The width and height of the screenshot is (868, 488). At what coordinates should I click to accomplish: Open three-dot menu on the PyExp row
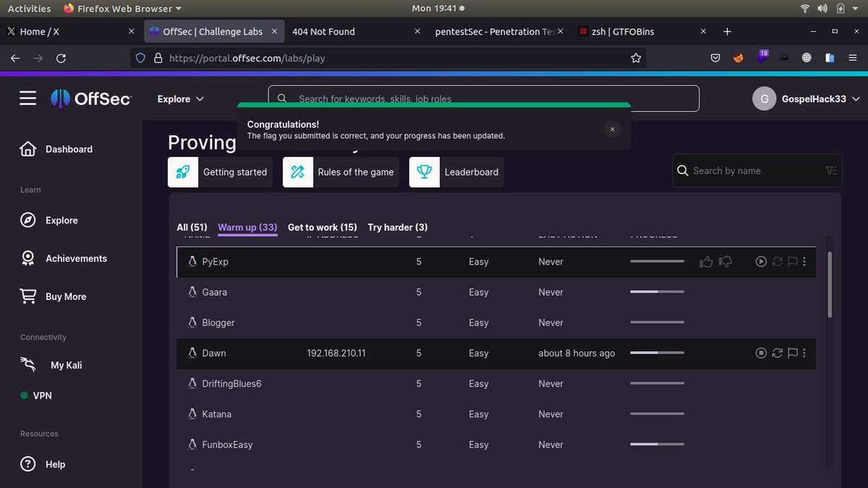(804, 262)
